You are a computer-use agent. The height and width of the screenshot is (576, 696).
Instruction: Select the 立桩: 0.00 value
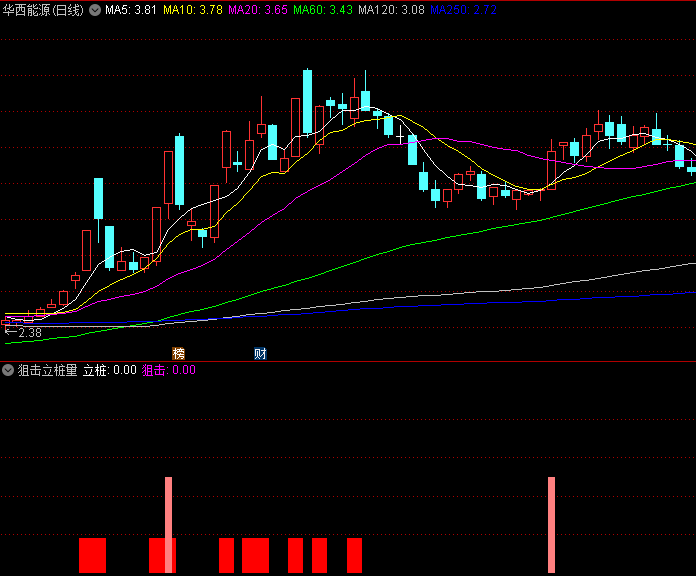pyautogui.click(x=110, y=370)
